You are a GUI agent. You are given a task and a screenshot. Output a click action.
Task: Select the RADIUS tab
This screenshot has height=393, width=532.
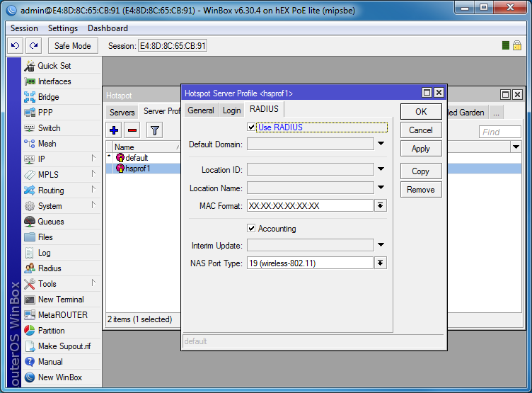coord(265,109)
